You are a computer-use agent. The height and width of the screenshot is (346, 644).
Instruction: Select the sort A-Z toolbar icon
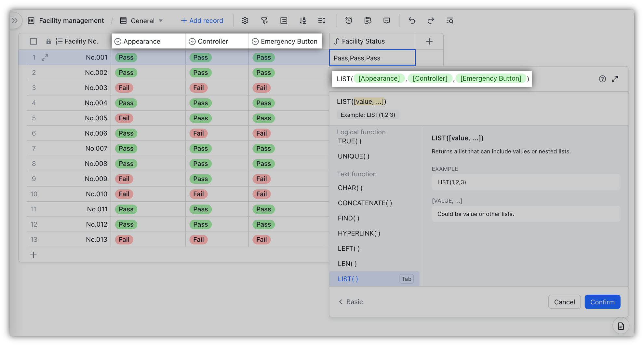302,20
